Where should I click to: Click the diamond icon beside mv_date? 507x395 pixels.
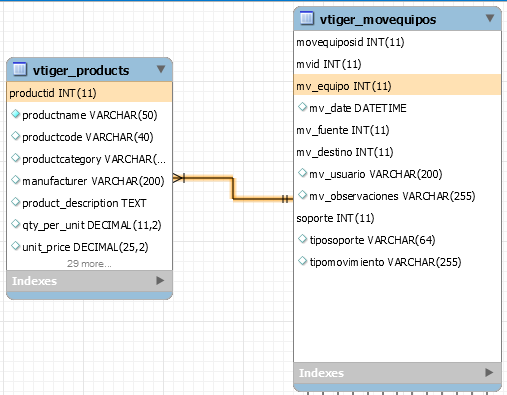tap(302, 107)
